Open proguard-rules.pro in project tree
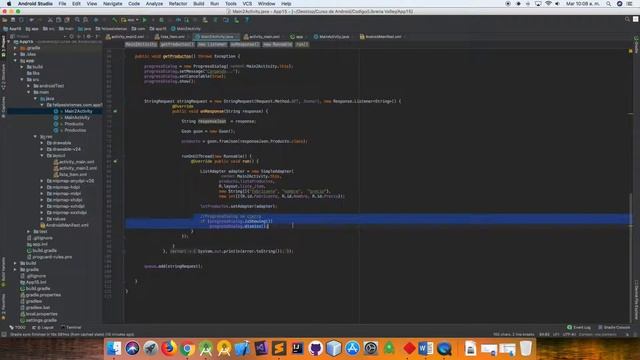This screenshot has height=360, width=640. point(52,257)
